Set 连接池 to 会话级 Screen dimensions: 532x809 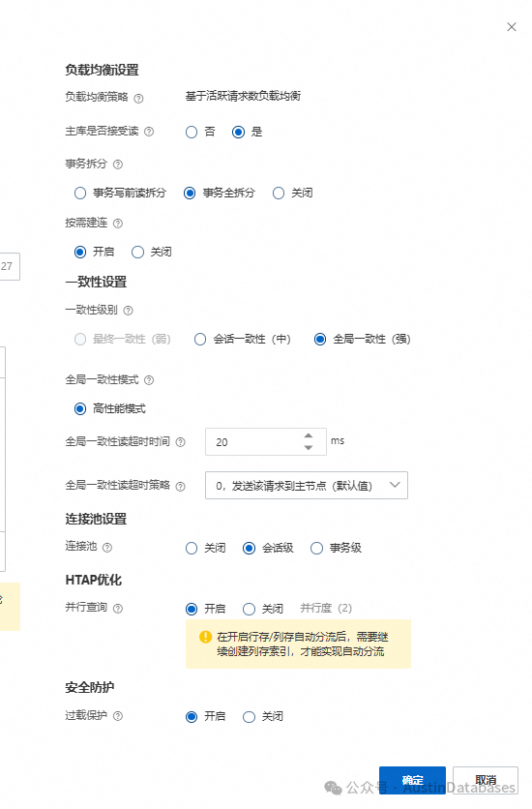pyautogui.click(x=249, y=548)
